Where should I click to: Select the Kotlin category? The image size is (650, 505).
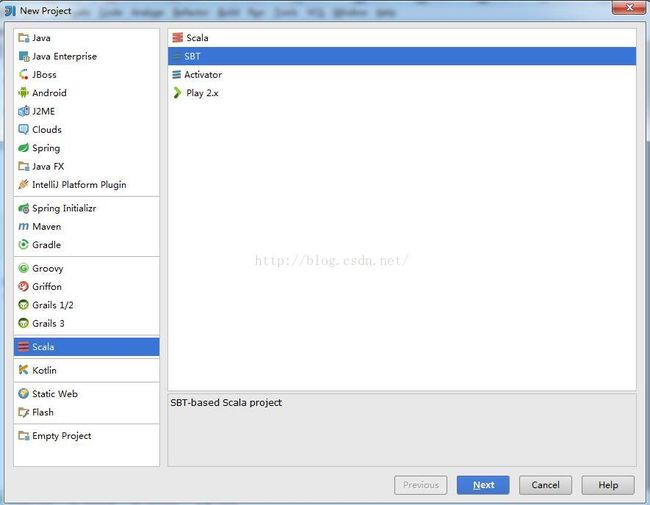click(86, 370)
